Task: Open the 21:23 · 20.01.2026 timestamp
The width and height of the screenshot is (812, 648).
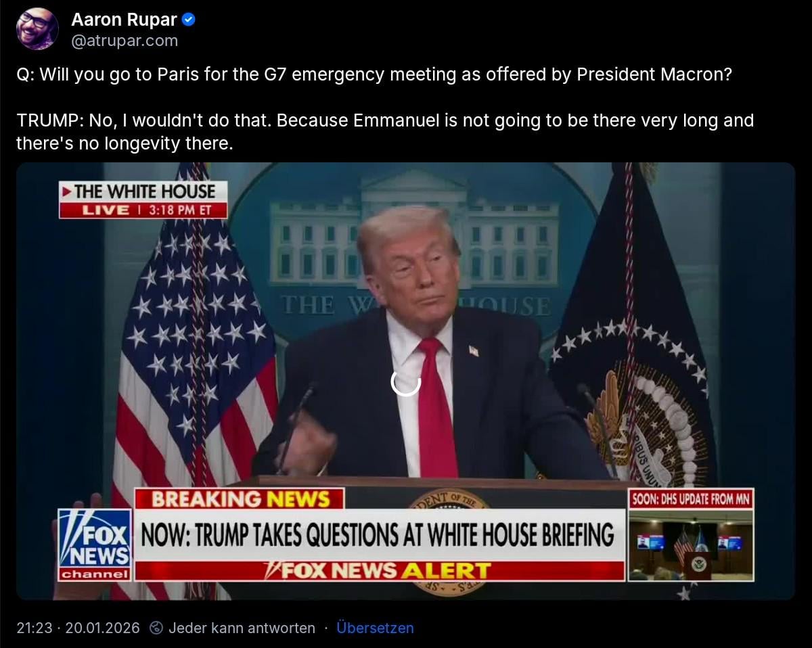Action: pos(78,628)
